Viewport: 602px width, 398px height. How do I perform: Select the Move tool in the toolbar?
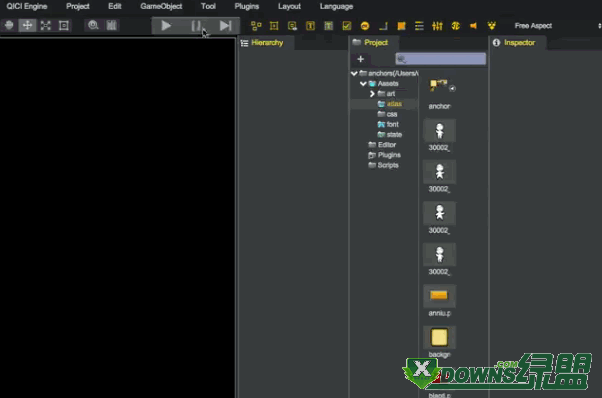27,26
